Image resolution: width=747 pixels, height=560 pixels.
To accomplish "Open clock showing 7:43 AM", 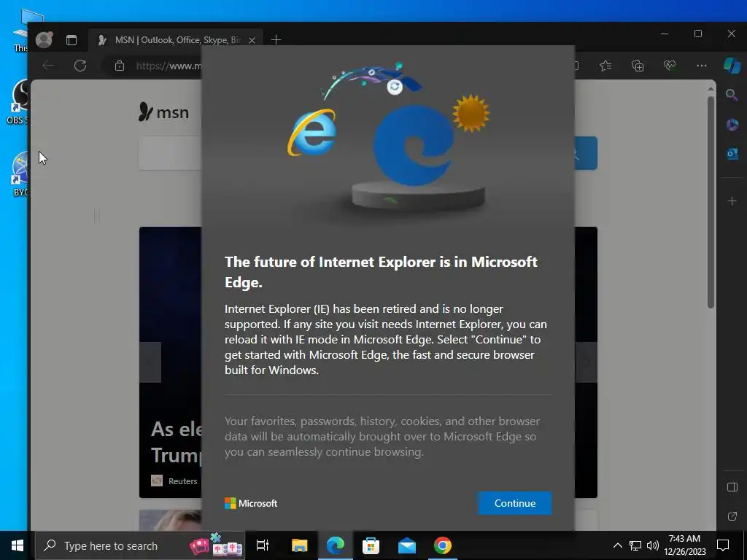I will pyautogui.click(x=684, y=545).
